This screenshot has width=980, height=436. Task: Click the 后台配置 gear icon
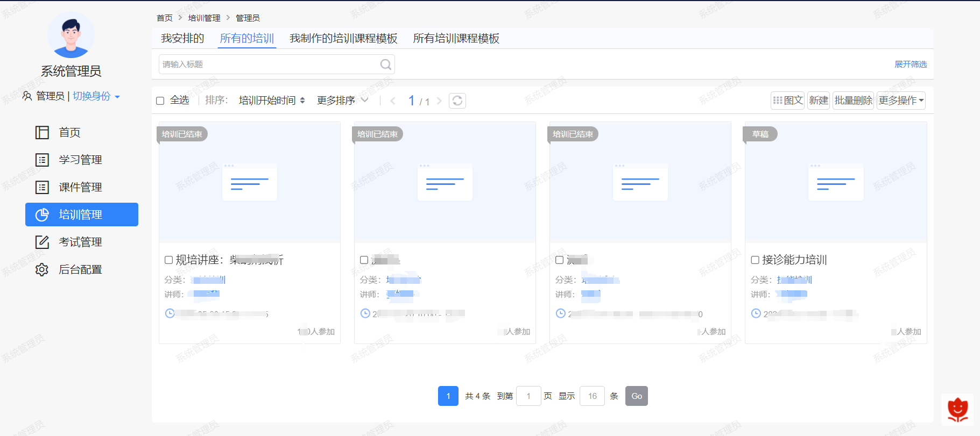coord(42,269)
